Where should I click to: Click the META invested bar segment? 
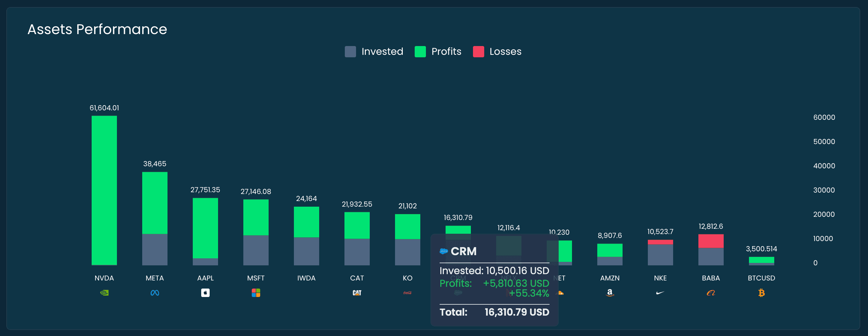155,250
